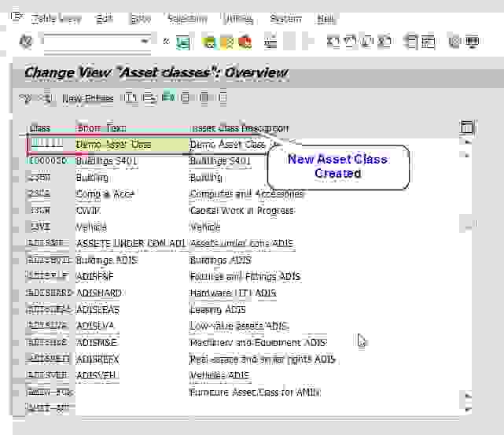Image resolution: width=504 pixels, height=435 pixels.
Task: Click the Class column header
Action: (x=40, y=127)
